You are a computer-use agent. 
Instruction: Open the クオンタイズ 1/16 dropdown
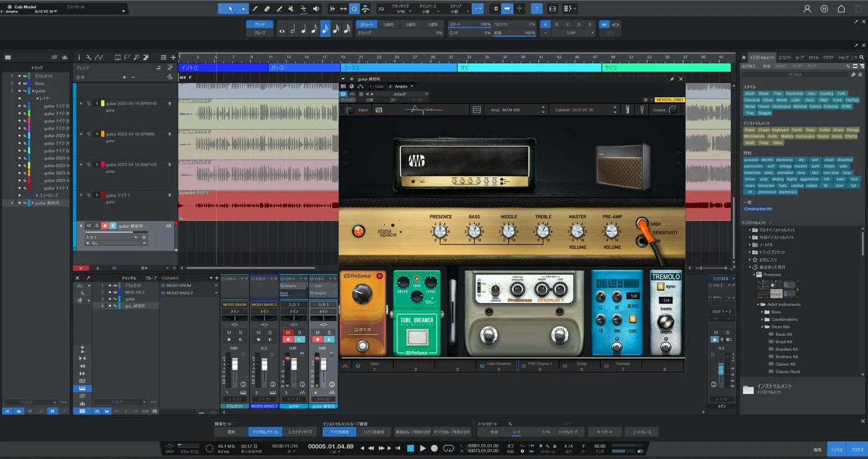click(401, 9)
